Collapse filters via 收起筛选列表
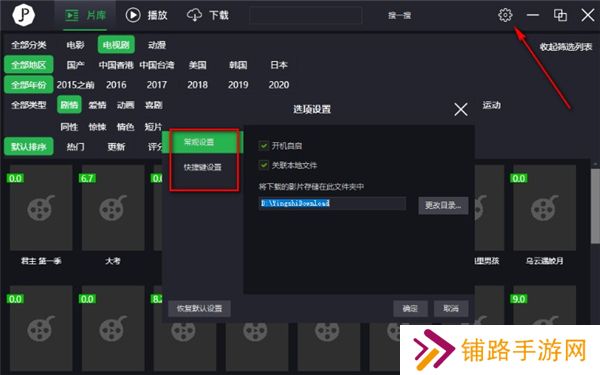The height and width of the screenshot is (375, 600). [x=566, y=47]
